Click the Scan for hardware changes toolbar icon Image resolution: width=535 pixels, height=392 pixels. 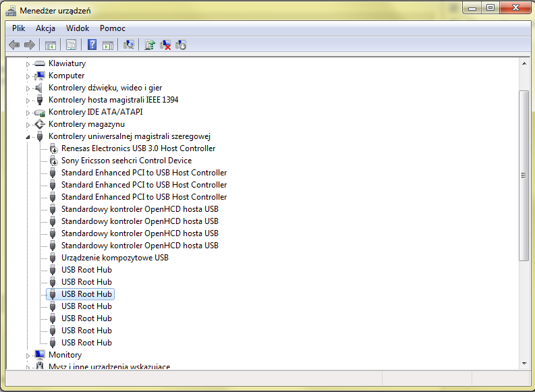pos(129,45)
